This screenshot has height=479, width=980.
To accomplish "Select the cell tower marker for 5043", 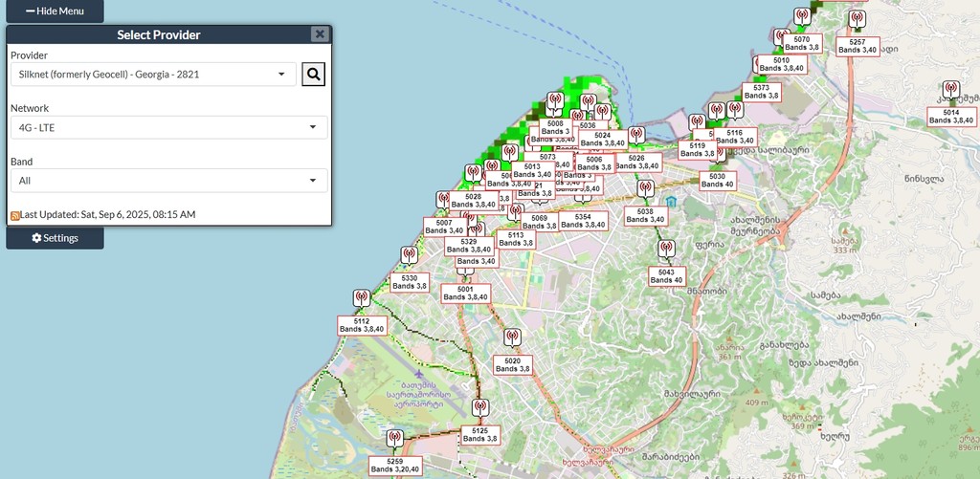I will 666,250.
